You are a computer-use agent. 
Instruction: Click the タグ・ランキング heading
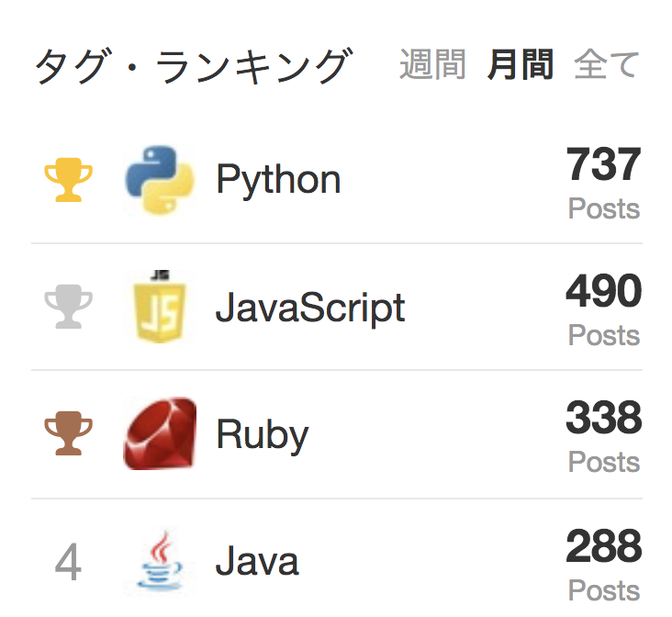(x=194, y=65)
